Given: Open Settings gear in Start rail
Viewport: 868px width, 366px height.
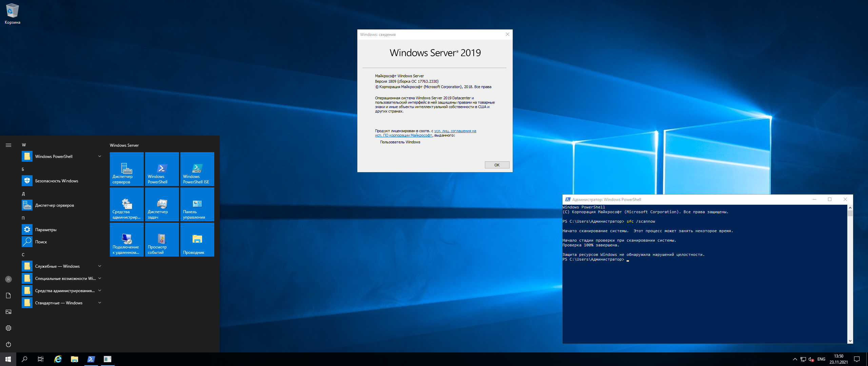Looking at the screenshot, I should pos(8,328).
